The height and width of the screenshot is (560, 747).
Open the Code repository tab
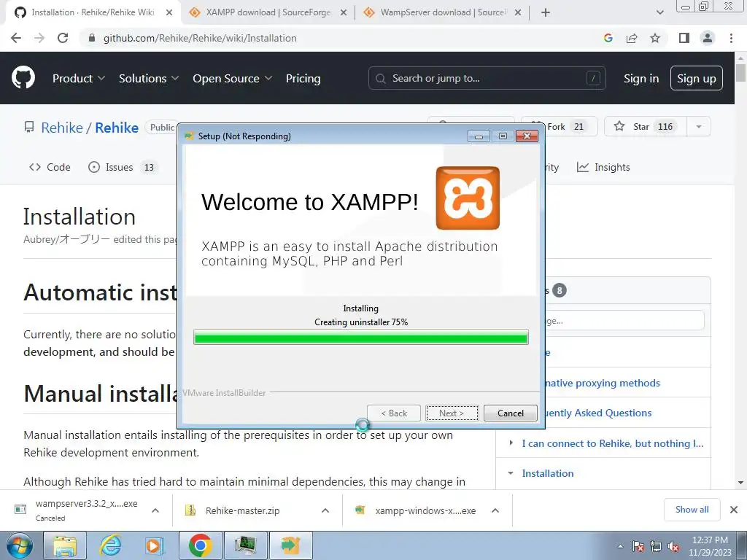pos(50,167)
